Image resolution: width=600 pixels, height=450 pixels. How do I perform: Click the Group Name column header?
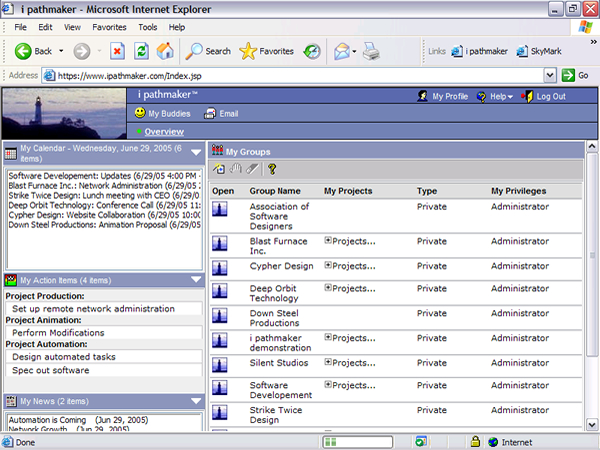pyautogui.click(x=275, y=191)
